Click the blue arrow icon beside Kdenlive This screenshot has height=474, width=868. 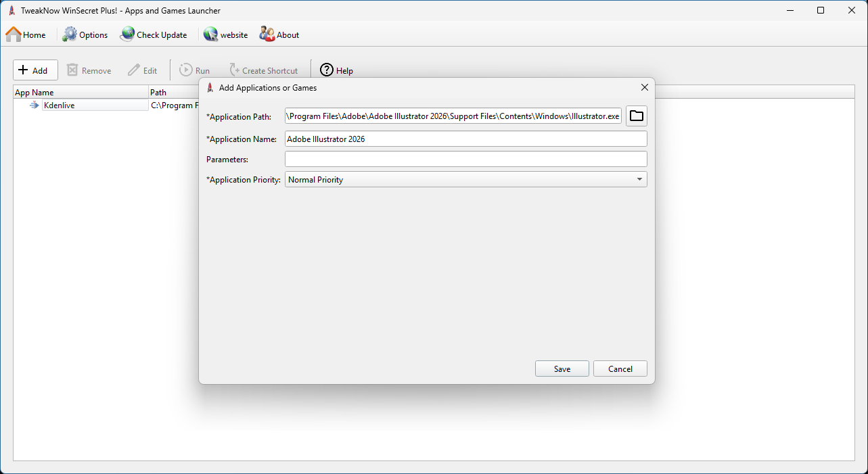35,105
